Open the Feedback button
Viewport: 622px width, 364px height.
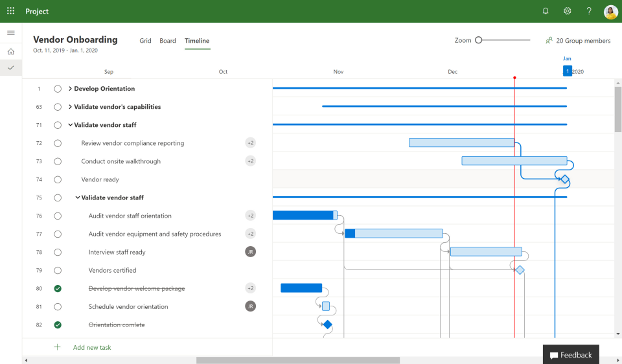click(571, 354)
